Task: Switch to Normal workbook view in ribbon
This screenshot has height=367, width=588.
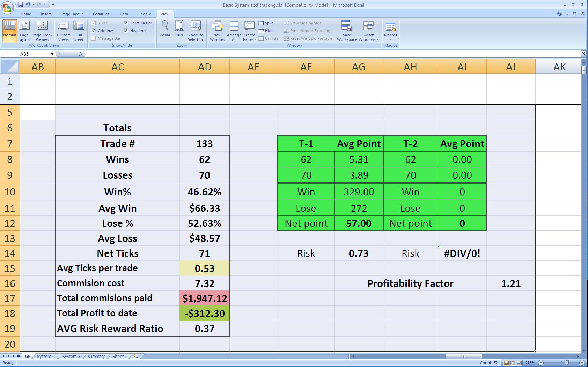Action: coord(9,31)
